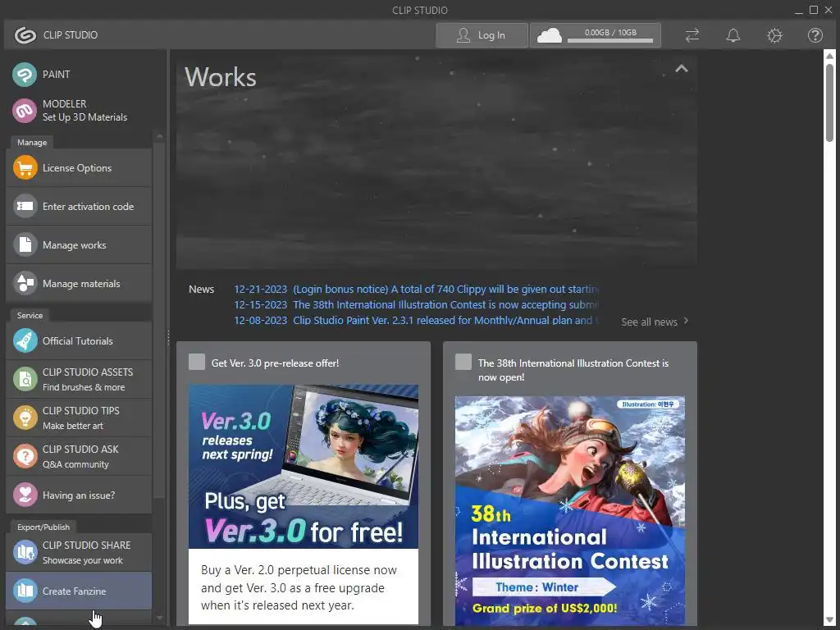Open the Manage materials shapes icon
The height and width of the screenshot is (630, 840).
point(25,283)
